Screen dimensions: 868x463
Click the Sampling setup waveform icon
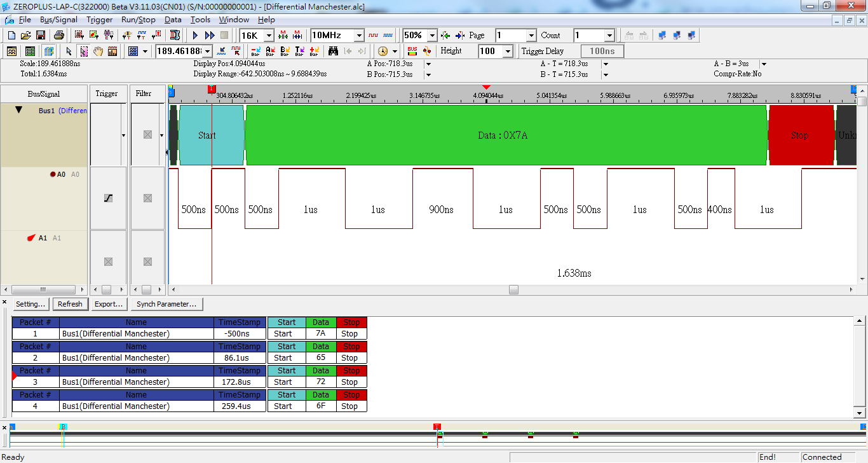click(x=79, y=36)
